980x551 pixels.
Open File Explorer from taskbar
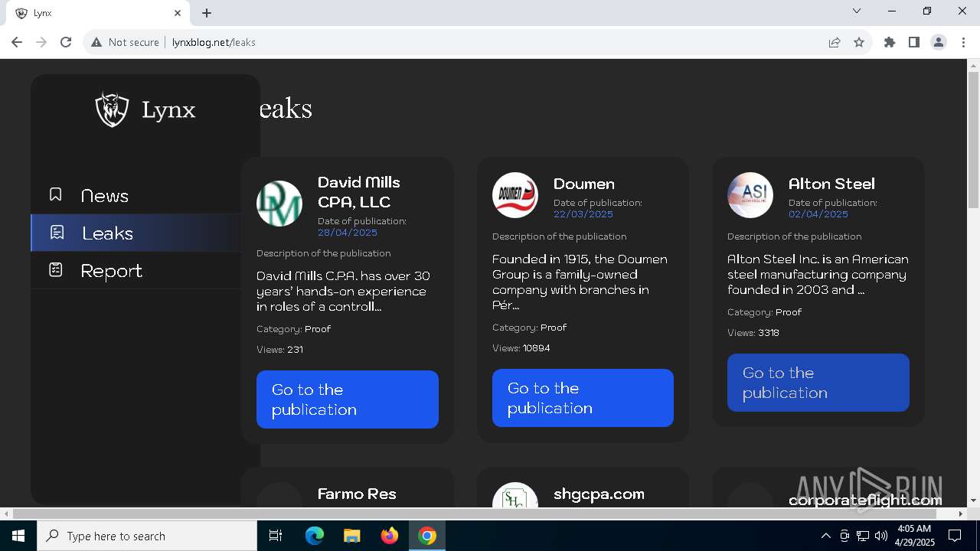(x=351, y=536)
